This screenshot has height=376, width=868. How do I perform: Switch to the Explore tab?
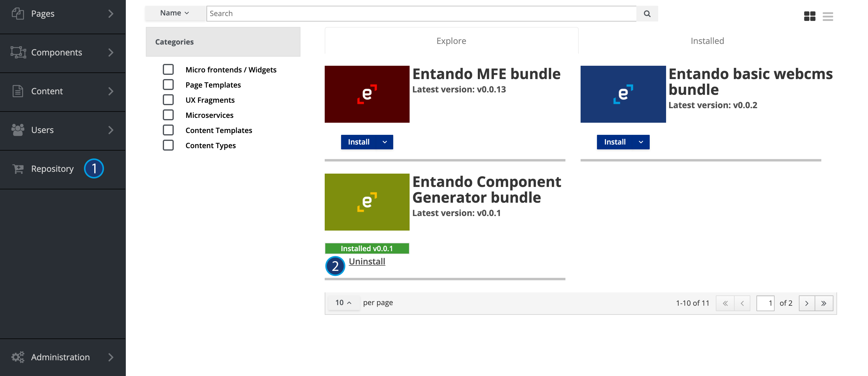tap(451, 41)
